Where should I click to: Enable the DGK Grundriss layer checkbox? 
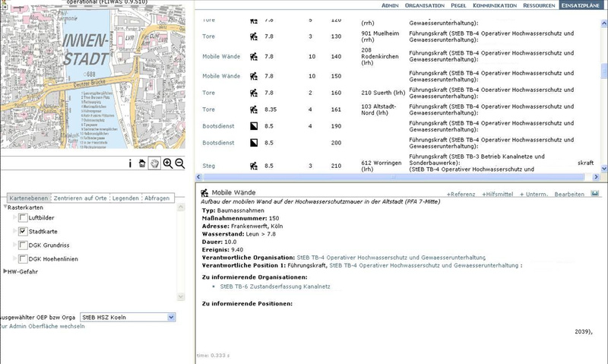[23, 245]
